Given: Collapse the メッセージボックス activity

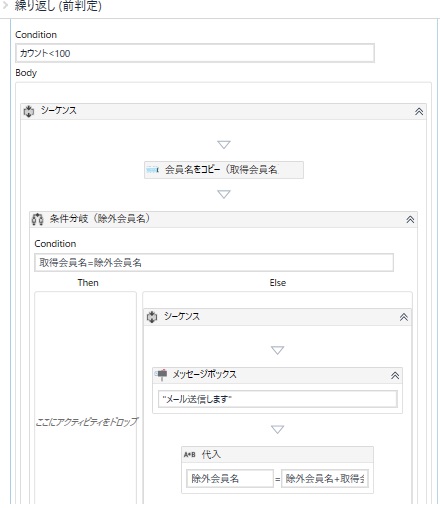Looking at the screenshot, I should coord(395,376).
